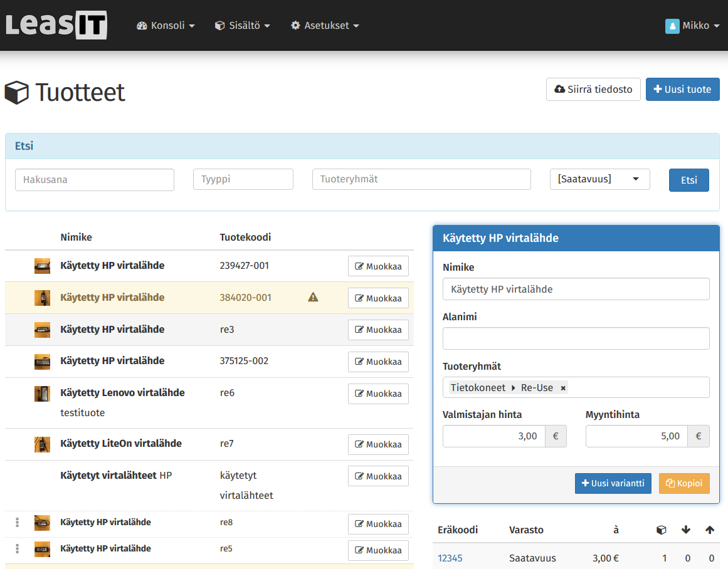
Task: Click the thumbnail of product 375125-002
Action: 42,362
